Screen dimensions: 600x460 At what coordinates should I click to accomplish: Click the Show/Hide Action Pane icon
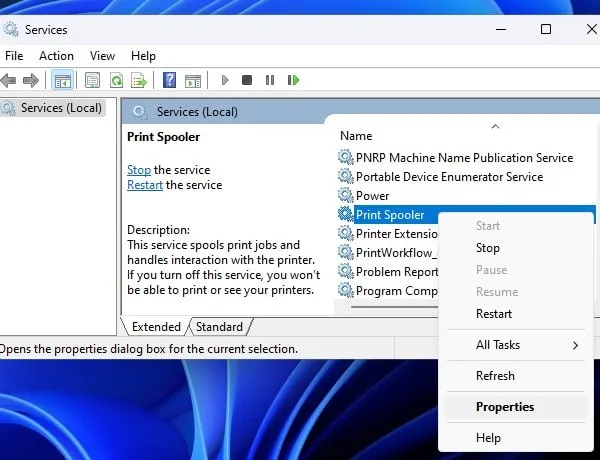point(193,81)
